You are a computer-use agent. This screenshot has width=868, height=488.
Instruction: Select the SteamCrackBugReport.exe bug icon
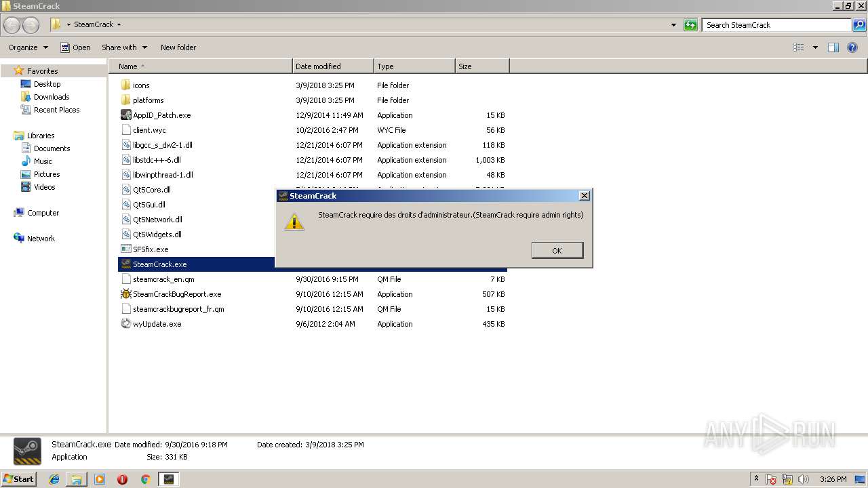[x=125, y=294]
